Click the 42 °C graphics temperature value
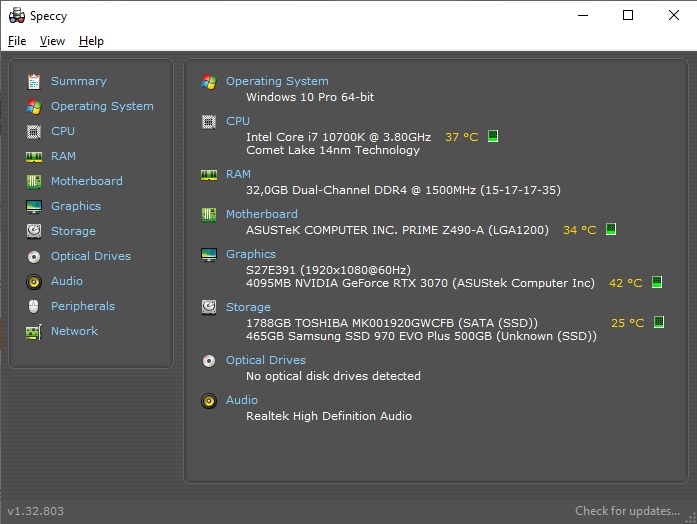The height and width of the screenshot is (524, 697). click(625, 283)
